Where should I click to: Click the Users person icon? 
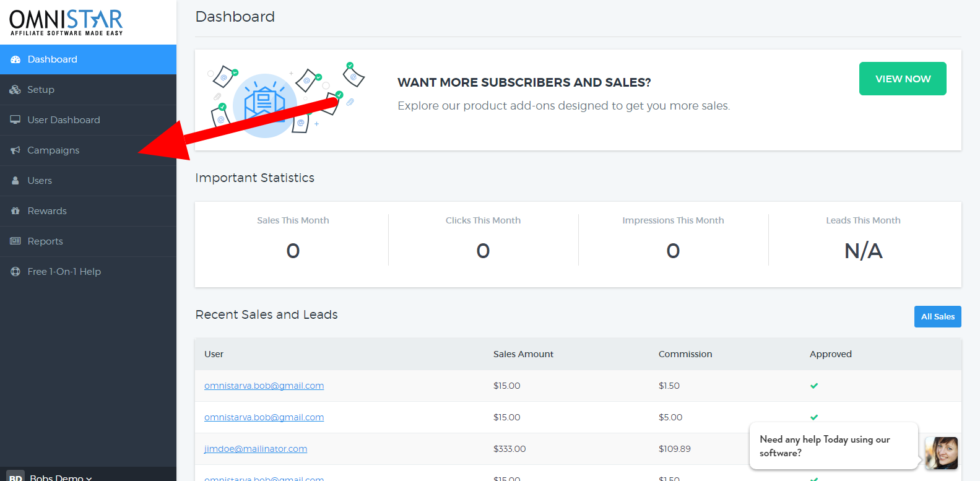click(x=15, y=181)
